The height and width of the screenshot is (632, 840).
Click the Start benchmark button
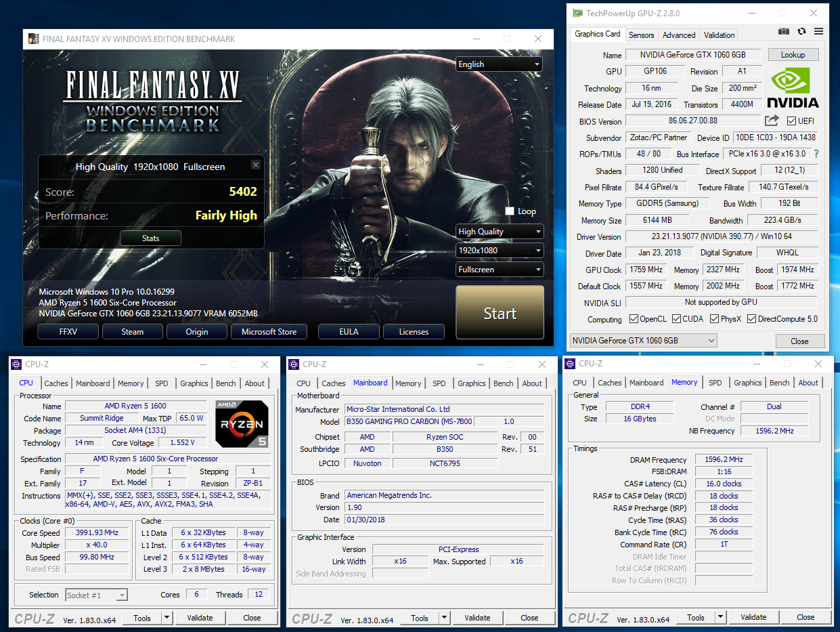[x=500, y=312]
